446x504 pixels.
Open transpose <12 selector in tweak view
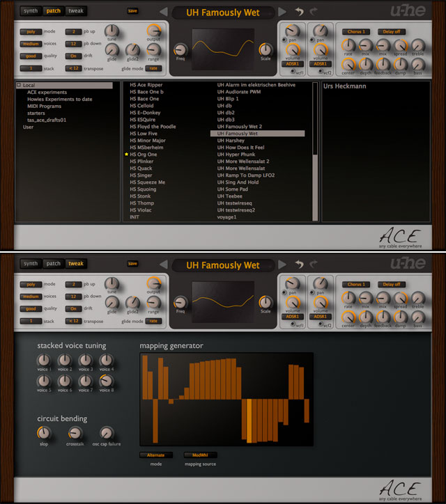click(73, 321)
